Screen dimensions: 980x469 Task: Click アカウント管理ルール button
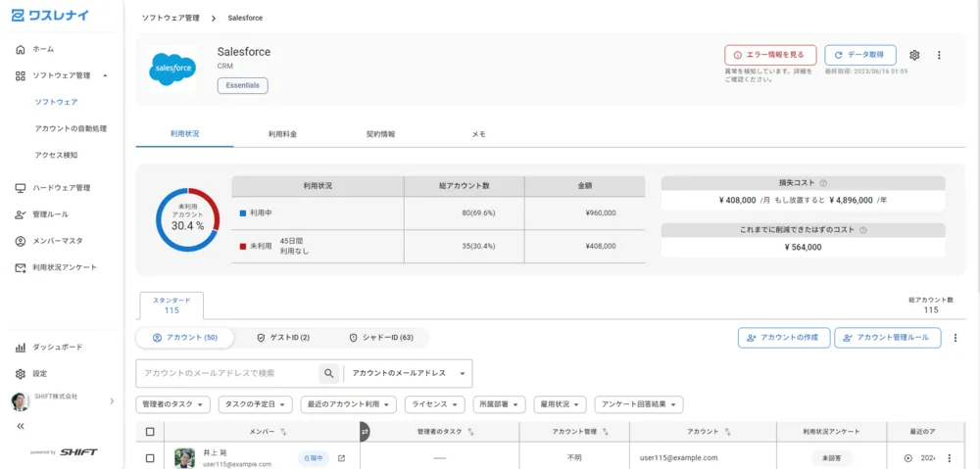pyautogui.click(x=888, y=338)
